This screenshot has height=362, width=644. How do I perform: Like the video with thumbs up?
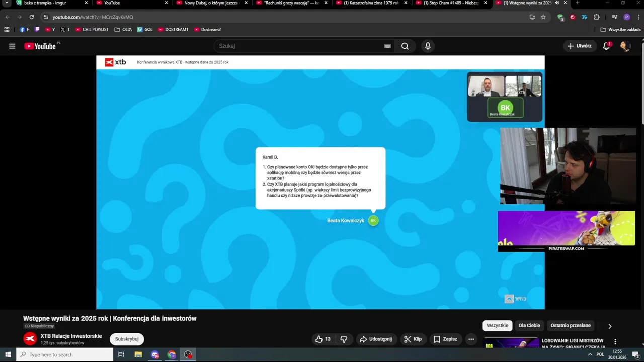pyautogui.click(x=323, y=339)
